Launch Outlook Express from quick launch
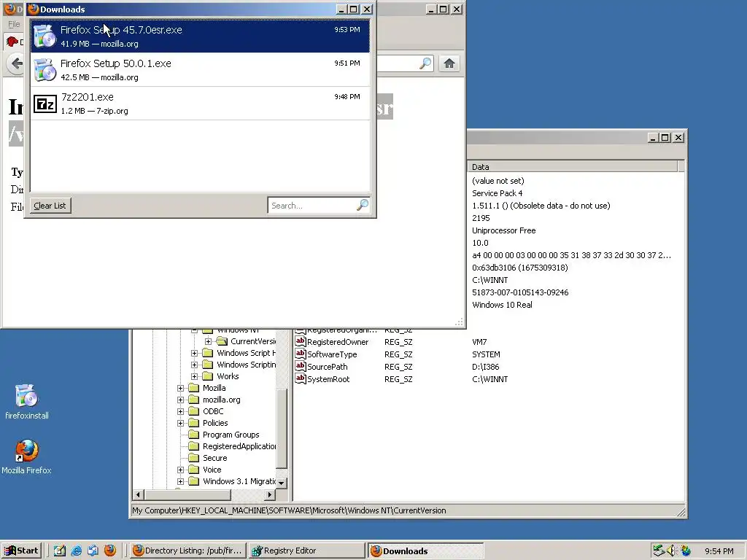 [x=93, y=551]
